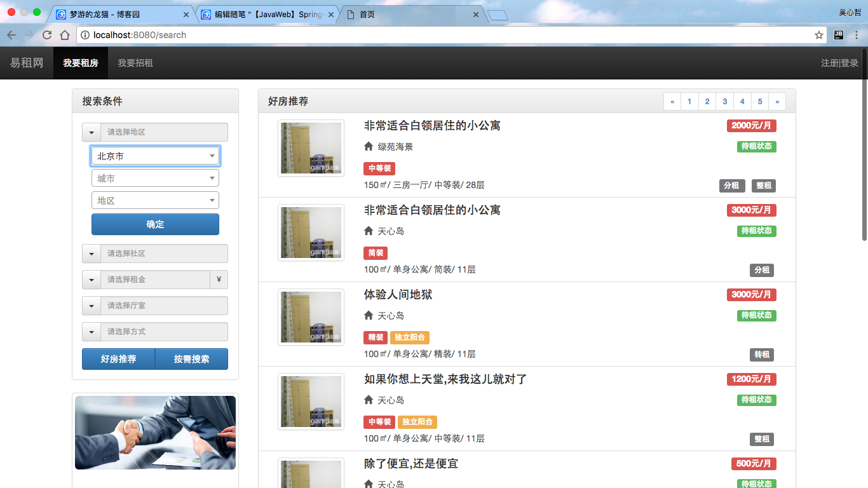Viewport: 868px width, 488px height.
Task: Click the 注册|登录 link
Action: [x=839, y=63]
